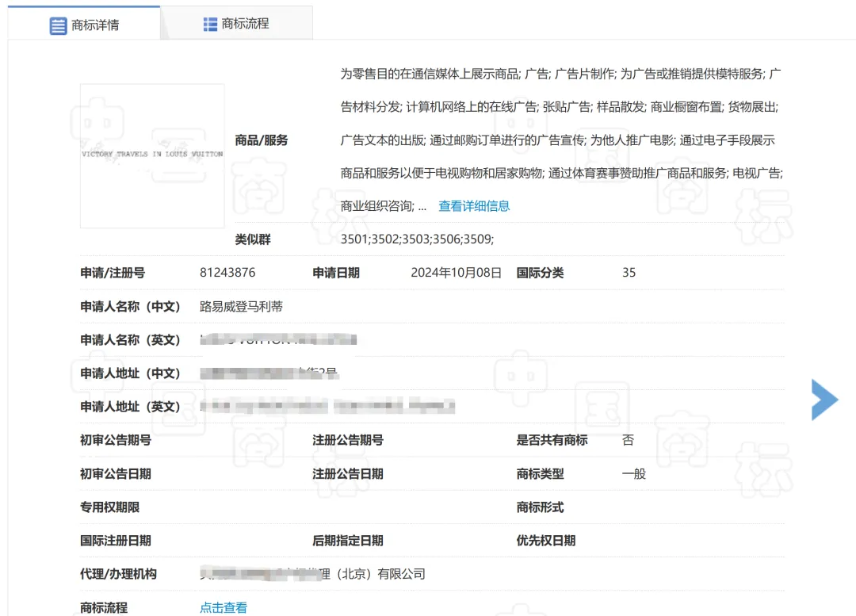856x616 pixels.
Task: Click the 后期指定日期 label
Action: (x=348, y=540)
